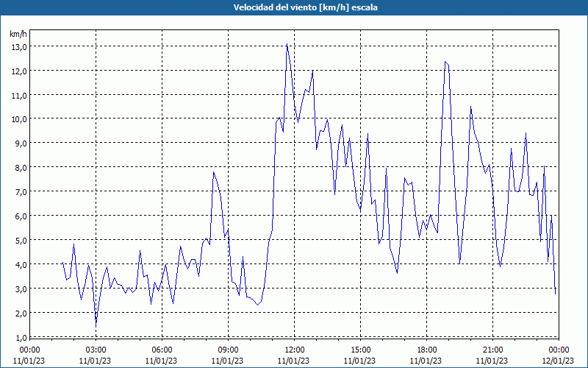
Task: Click the 12:00 time axis label
Action: [294, 350]
